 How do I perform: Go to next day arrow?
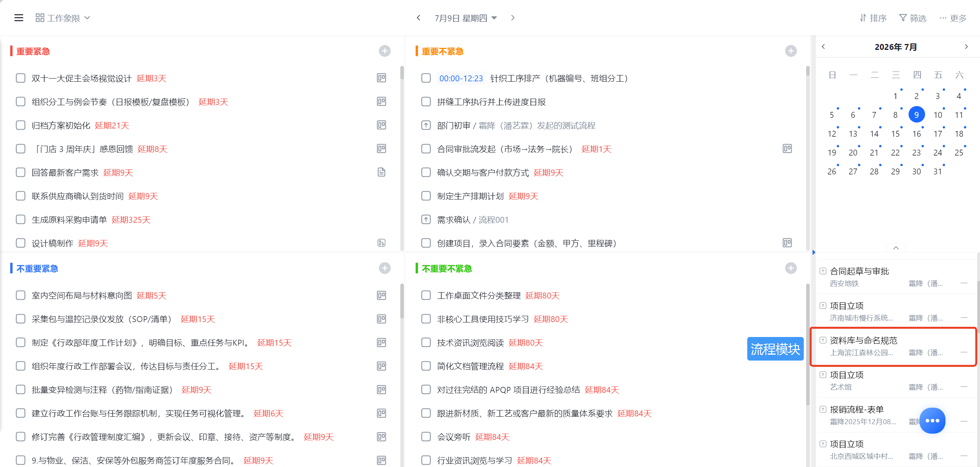(513, 18)
